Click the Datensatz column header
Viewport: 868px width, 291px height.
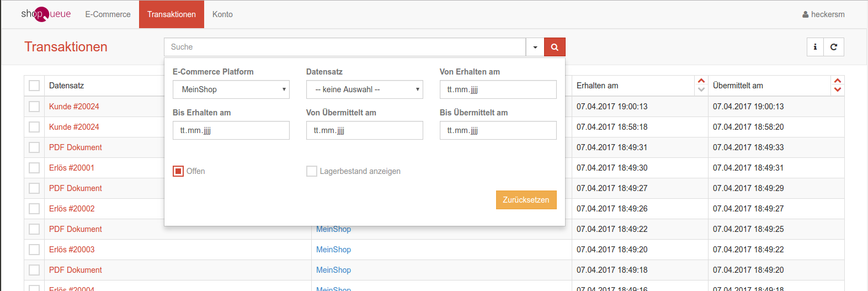pos(66,86)
